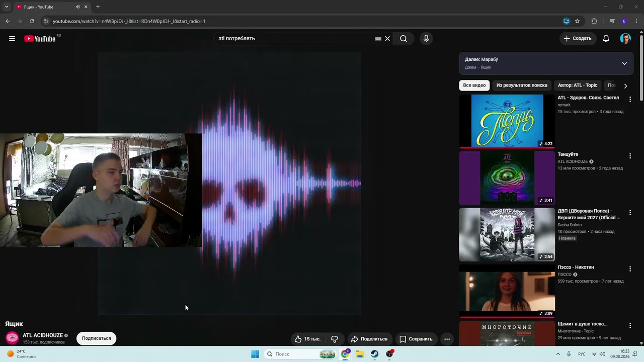Screen dimensions: 644x362
Task: Open the browser media controls icon
Action: [612, 21]
